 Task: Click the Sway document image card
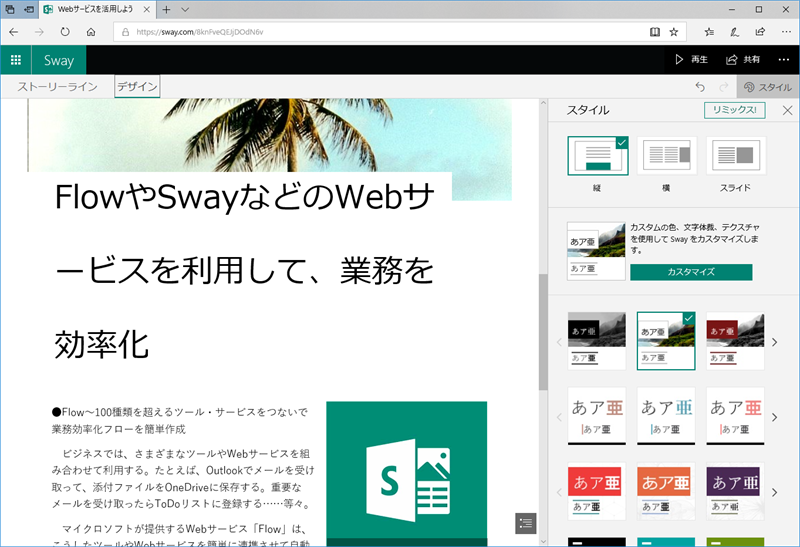pyautogui.click(x=407, y=474)
